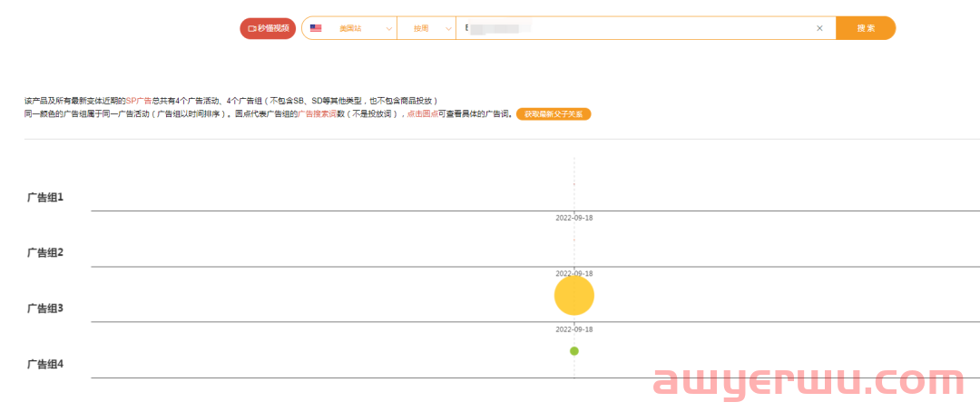Select the small green dot in 广告组4
980x412 pixels.
coord(573,351)
